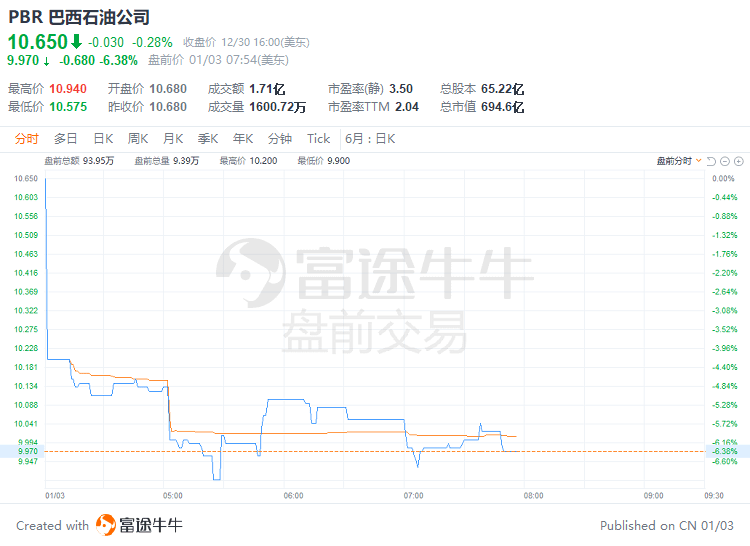The height and width of the screenshot is (546, 750).
Task: Click the -0.28% change value
Action: [152, 43]
